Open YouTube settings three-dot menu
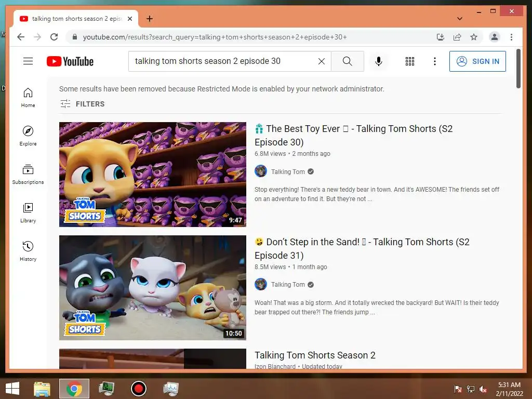 pyautogui.click(x=435, y=61)
